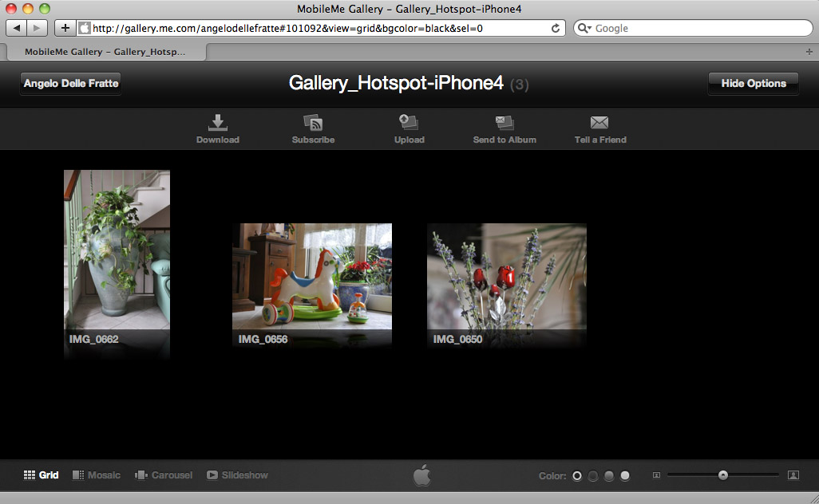
Task: Click the Download icon
Action: [217, 122]
